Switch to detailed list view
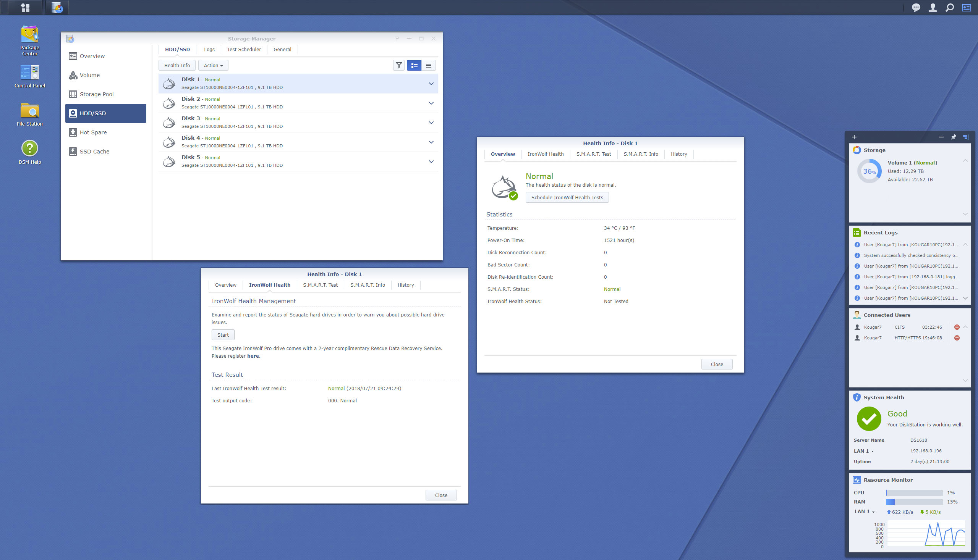 click(x=414, y=65)
